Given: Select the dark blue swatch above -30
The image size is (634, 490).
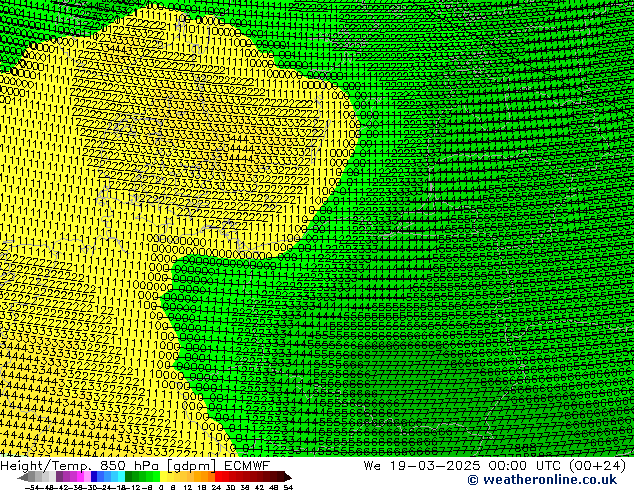Looking at the screenshot, I should tap(94, 476).
